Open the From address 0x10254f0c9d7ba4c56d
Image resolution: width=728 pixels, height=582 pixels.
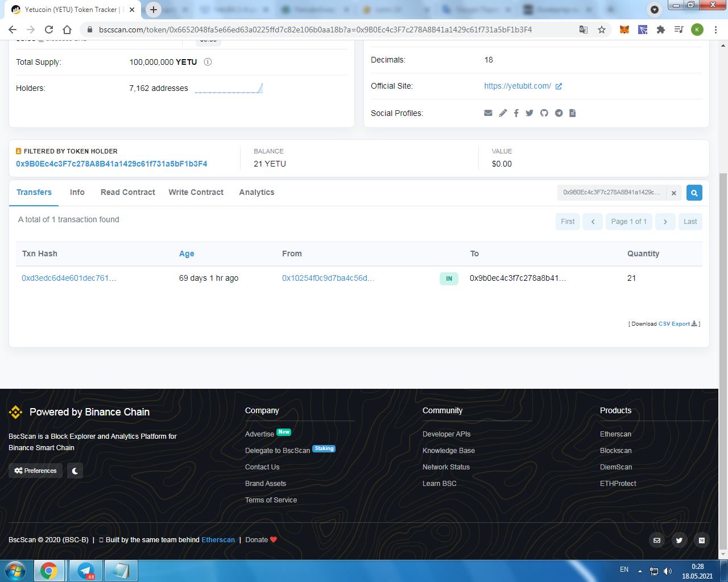[328, 278]
